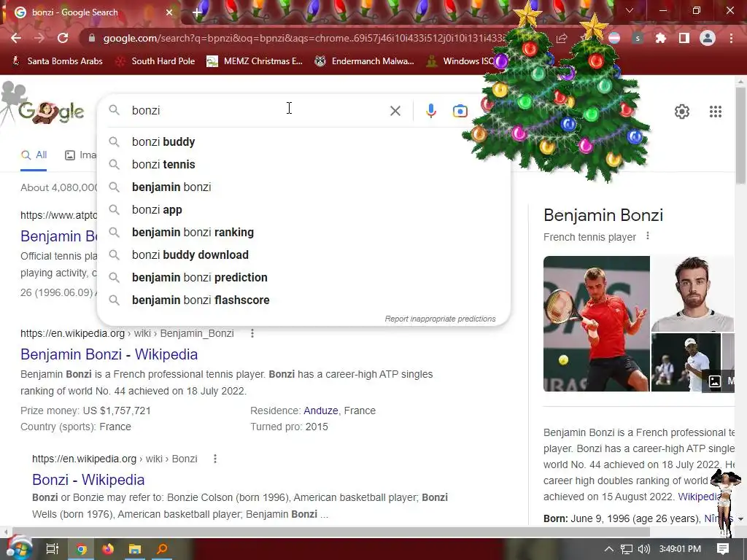Open the 'South Hard Pole' bookmark
Screen dimensions: 747x560
(x=155, y=61)
